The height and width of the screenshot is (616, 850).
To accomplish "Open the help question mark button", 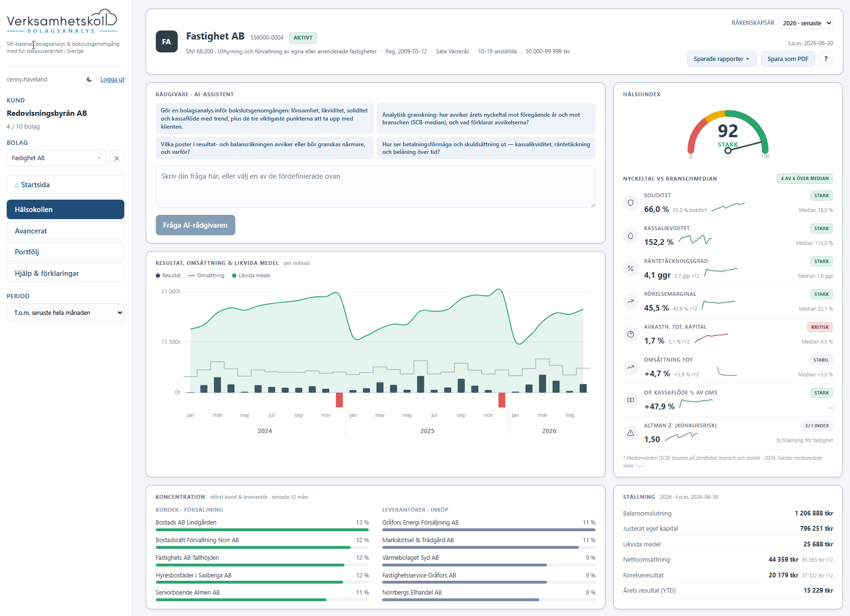I will tap(826, 59).
